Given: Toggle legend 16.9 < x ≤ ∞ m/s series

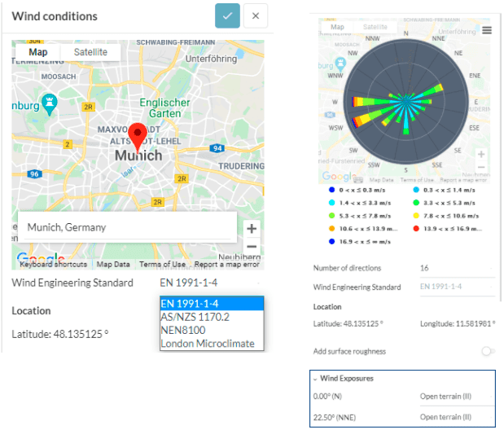Looking at the screenshot, I should coord(360,242).
